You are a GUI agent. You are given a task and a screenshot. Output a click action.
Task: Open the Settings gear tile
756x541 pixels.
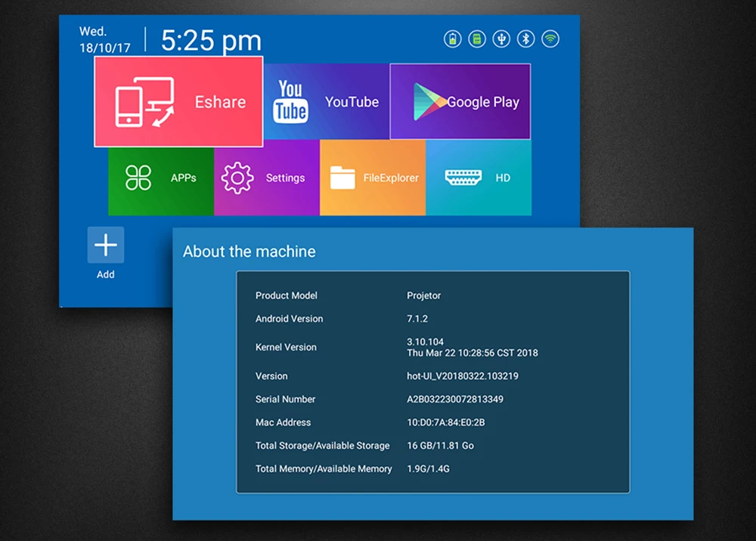tap(267, 178)
